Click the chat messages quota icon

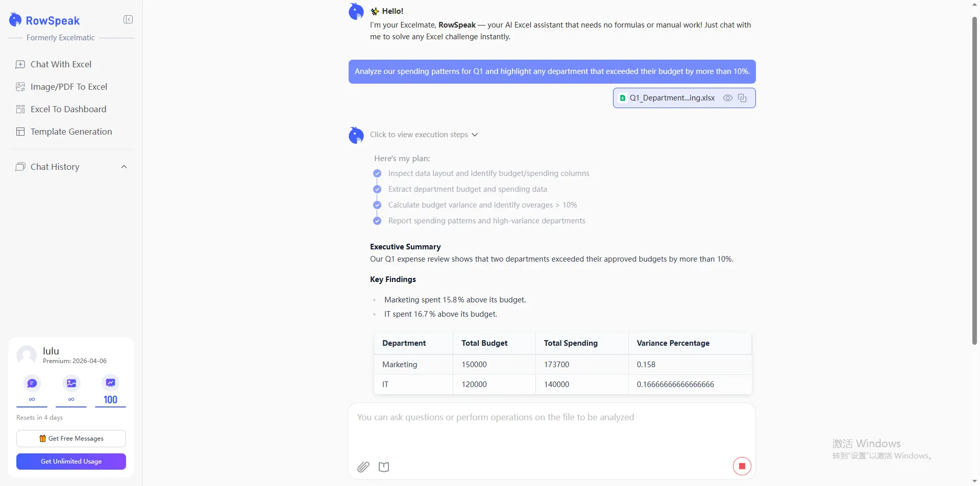pos(32,383)
